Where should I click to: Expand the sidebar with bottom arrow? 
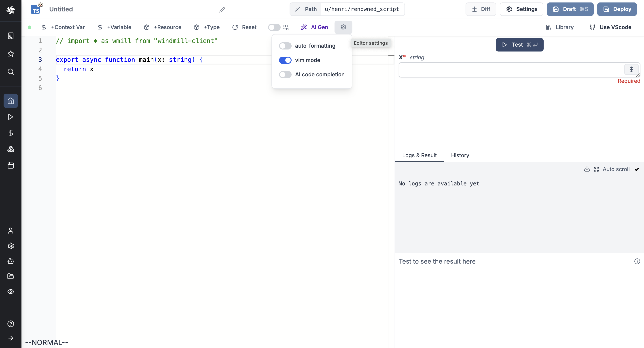[11, 338]
